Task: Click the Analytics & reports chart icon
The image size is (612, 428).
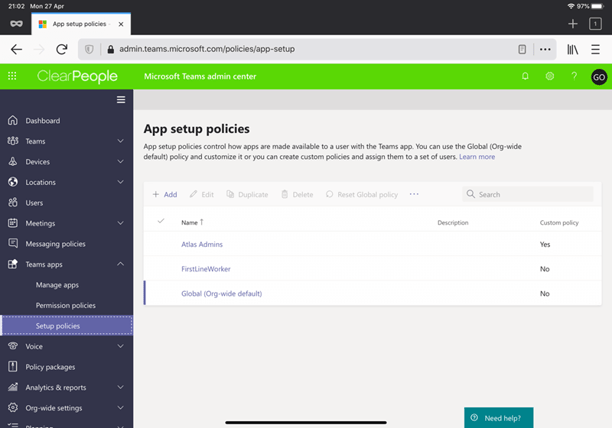Action: tap(12, 387)
